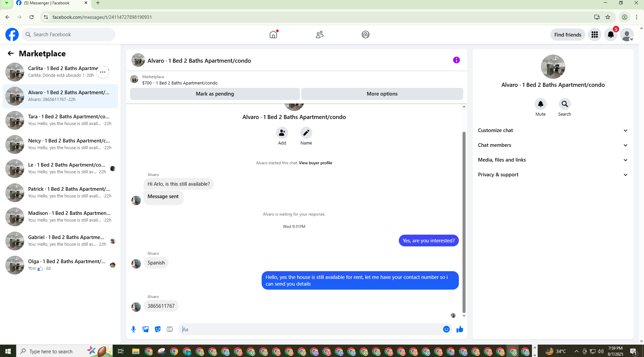Image resolution: width=644 pixels, height=357 pixels.
Task: Open a new browser tab
Action: 98,3
